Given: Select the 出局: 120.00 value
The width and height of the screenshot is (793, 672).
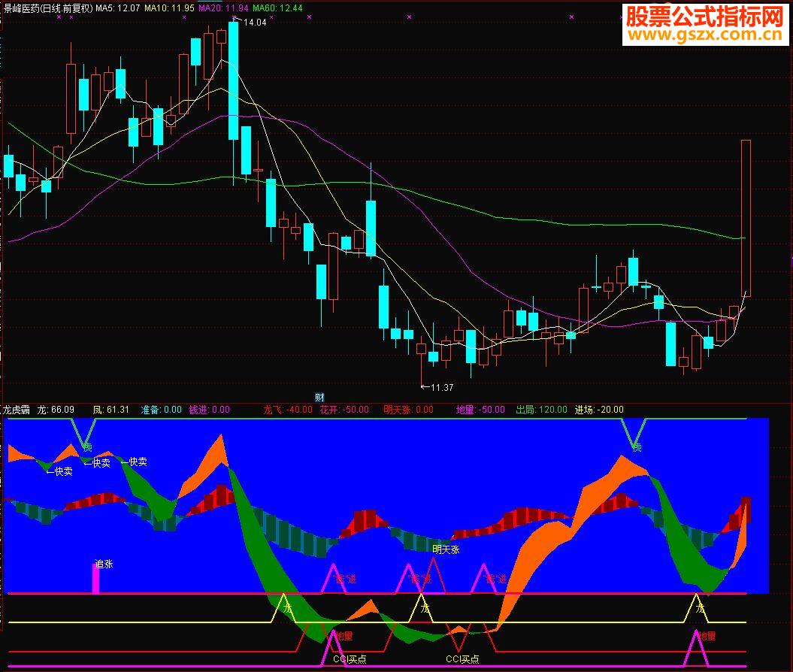Looking at the screenshot, I should (x=542, y=410).
